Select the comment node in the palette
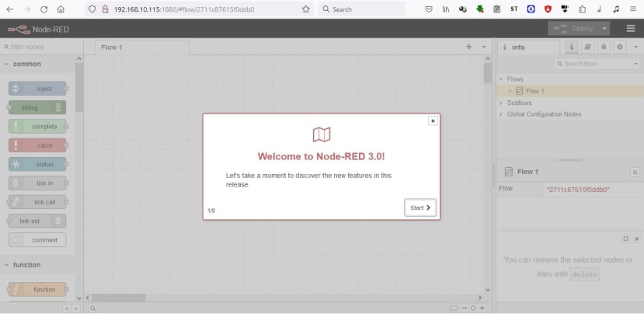The width and height of the screenshot is (644, 314). pos(37,239)
